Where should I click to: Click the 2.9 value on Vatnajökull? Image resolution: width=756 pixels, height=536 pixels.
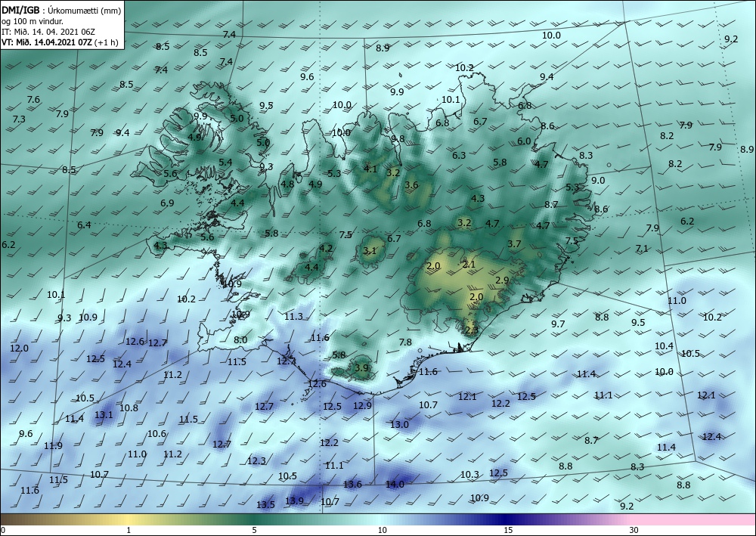pos(503,280)
